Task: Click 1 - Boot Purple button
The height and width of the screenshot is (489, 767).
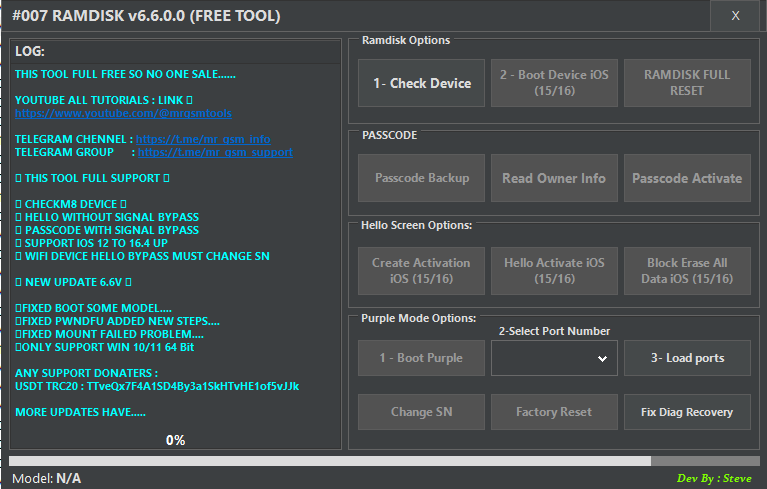Action: click(x=421, y=358)
